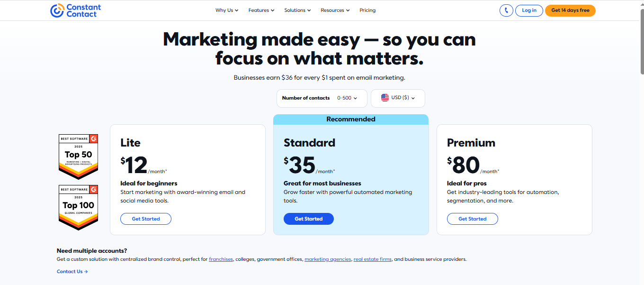Click the G2 Top 50 badge
Viewport: 644px width, 285px height.
[x=79, y=156]
